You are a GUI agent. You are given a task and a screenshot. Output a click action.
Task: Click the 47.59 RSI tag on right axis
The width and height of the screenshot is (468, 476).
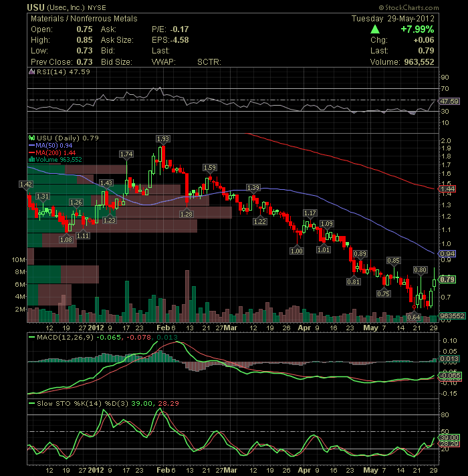(x=449, y=102)
